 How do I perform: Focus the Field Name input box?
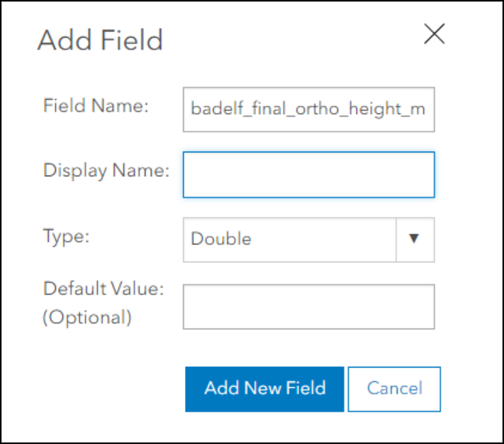(309, 108)
